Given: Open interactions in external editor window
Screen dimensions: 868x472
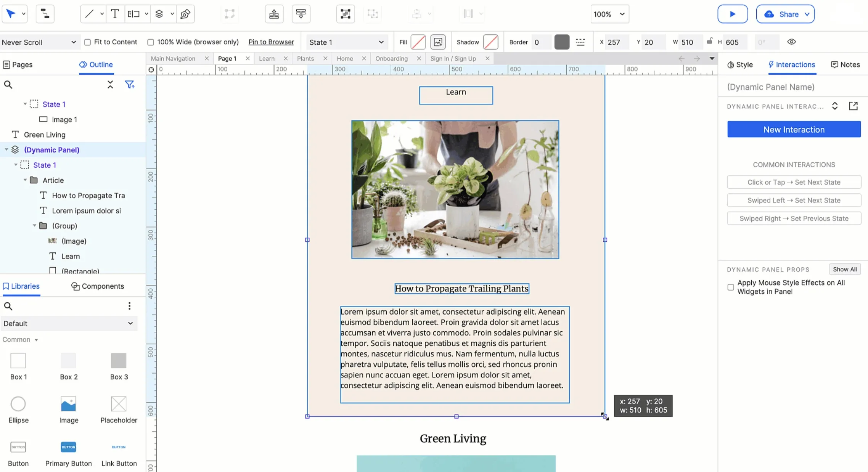Looking at the screenshot, I should [853, 106].
